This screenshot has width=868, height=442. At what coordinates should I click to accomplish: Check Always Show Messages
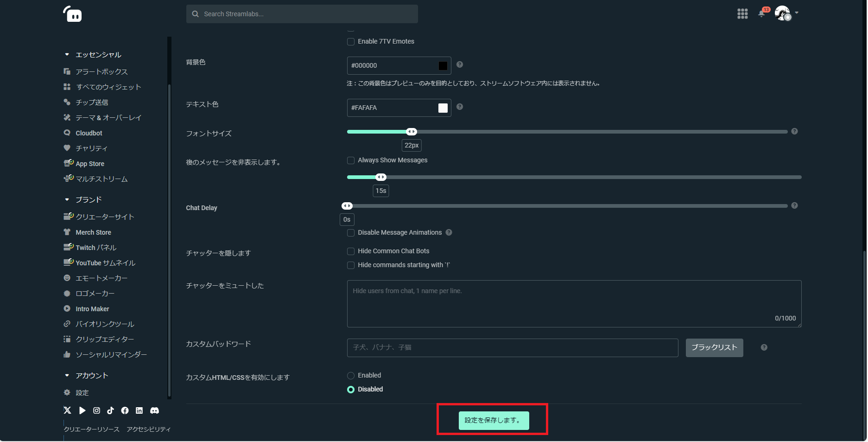351,160
